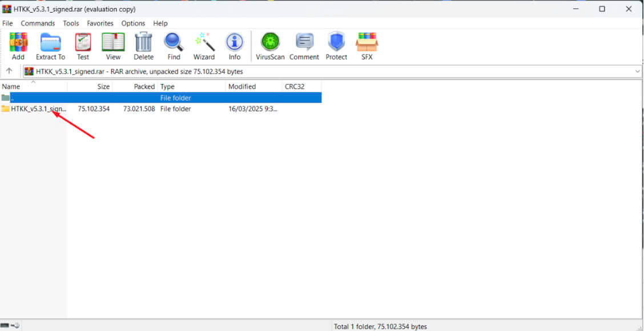Minimize the WinRAR window

575,9
